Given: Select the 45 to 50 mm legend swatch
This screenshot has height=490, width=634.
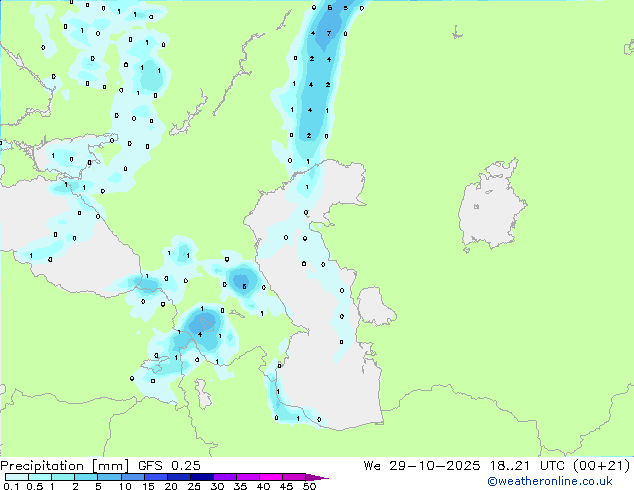Looking at the screenshot, I should point(294,477).
